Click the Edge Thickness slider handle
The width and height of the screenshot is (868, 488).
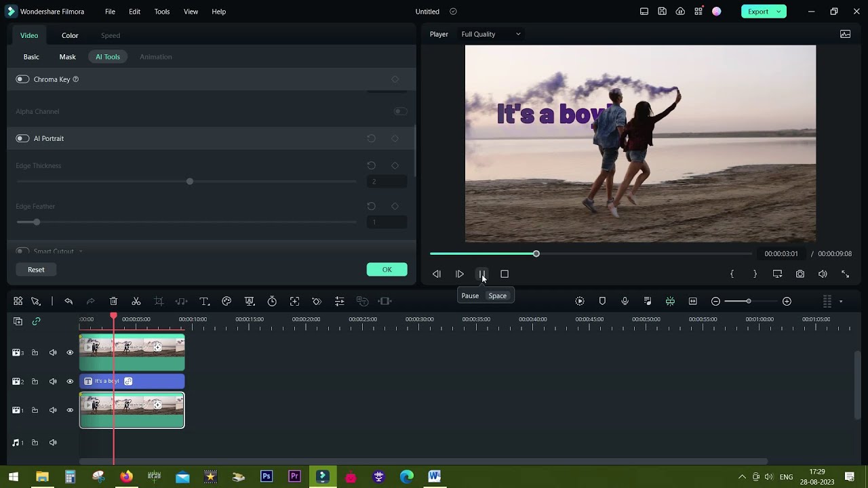point(190,182)
